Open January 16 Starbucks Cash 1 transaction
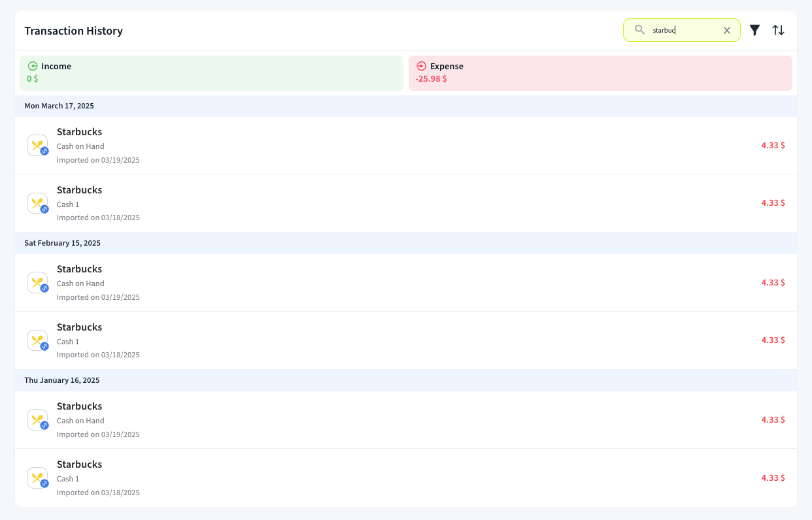Image resolution: width=812 pixels, height=520 pixels. [x=406, y=478]
